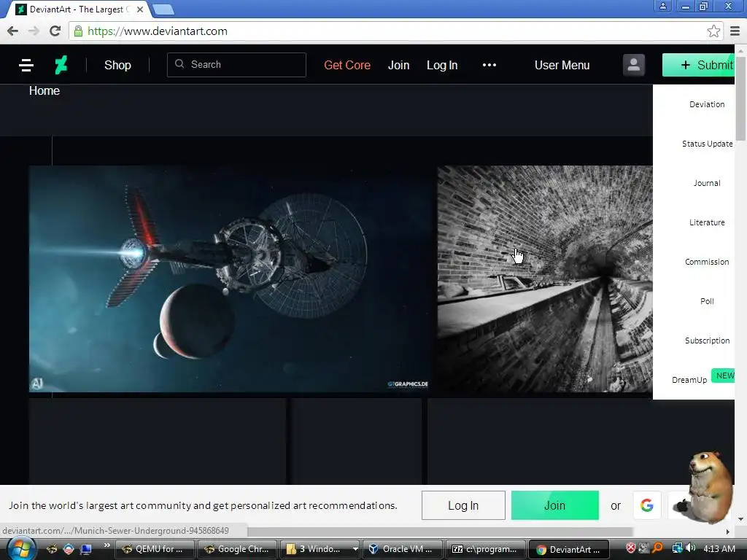
Task: Open Chrome's main menu icon
Action: [735, 31]
